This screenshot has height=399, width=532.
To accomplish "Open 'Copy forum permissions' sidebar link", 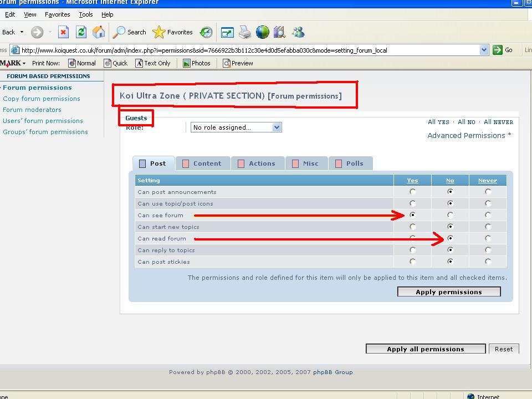I will tap(42, 99).
